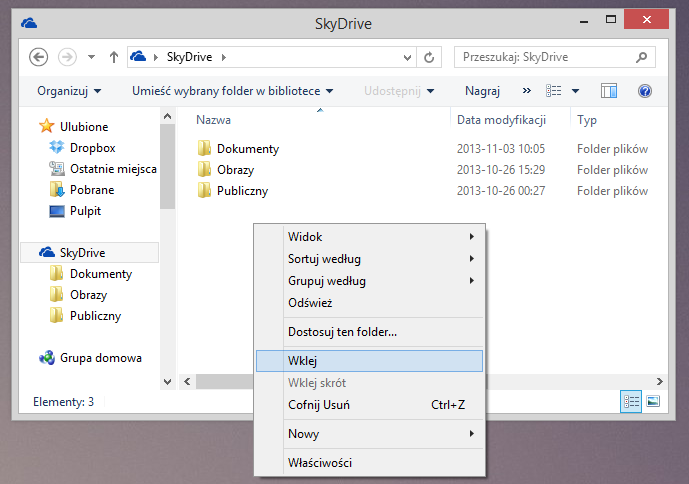689x484 pixels.
Task: Show more toolbar commands chevron
Action: 526,91
